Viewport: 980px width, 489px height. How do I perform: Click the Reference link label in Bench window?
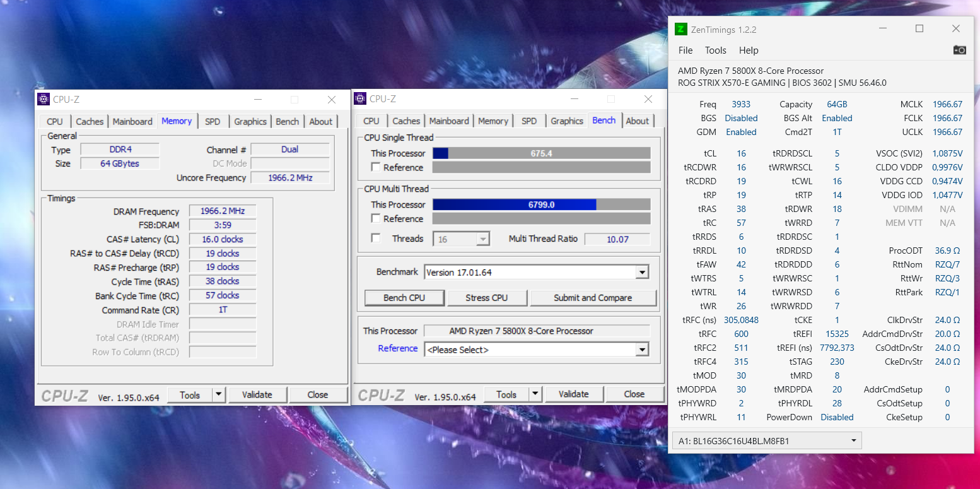pyautogui.click(x=397, y=348)
